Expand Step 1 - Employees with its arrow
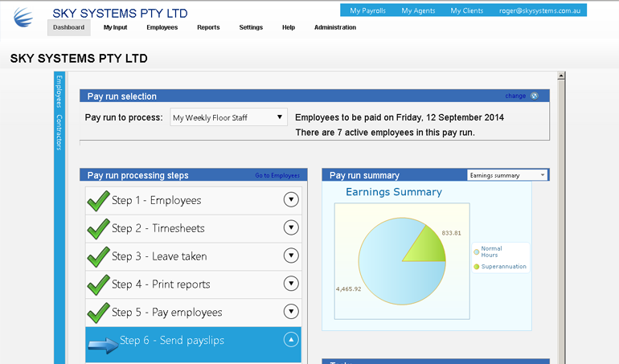The height and width of the screenshot is (364, 619). tap(291, 199)
